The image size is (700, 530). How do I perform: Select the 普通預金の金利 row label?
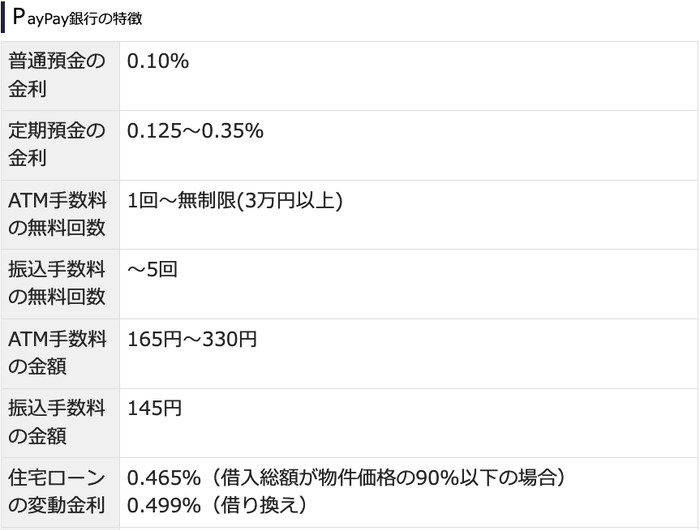click(56, 75)
